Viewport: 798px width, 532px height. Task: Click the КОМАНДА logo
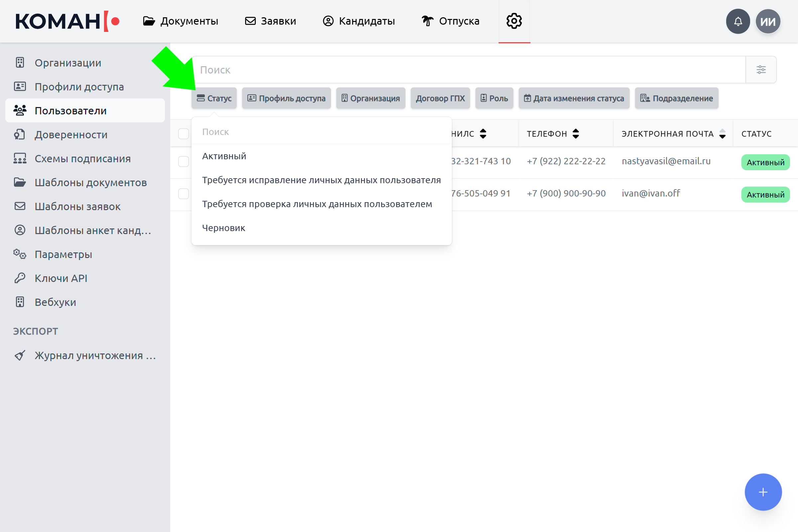tap(67, 21)
